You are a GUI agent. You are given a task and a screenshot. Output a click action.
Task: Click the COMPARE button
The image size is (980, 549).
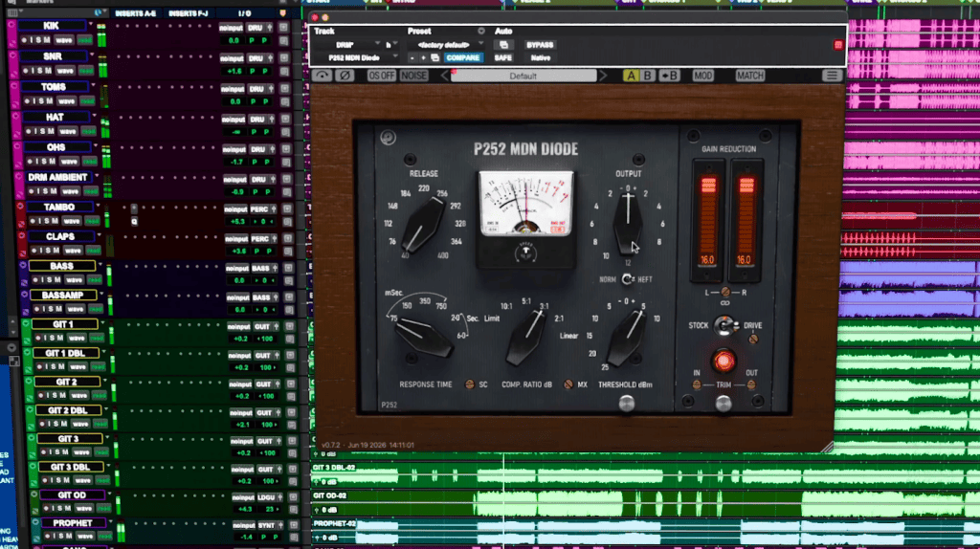462,57
